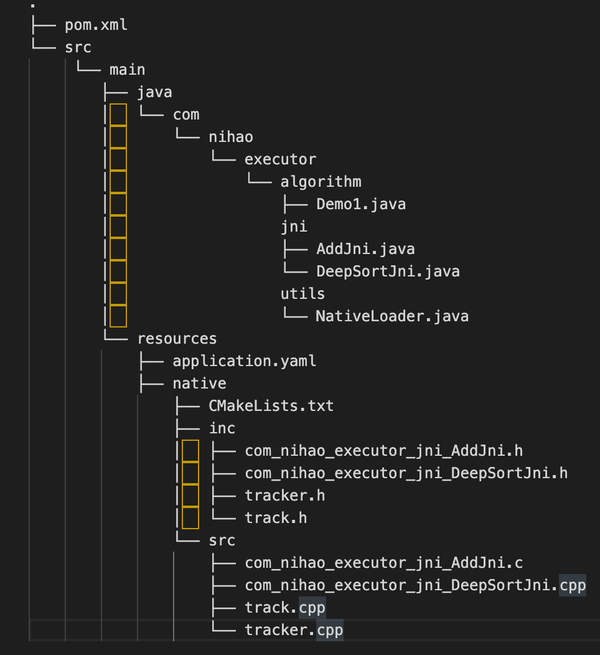Click highlighted cpp in tracker.cpp
Image resolution: width=600 pixels, height=655 pixels.
point(330,630)
